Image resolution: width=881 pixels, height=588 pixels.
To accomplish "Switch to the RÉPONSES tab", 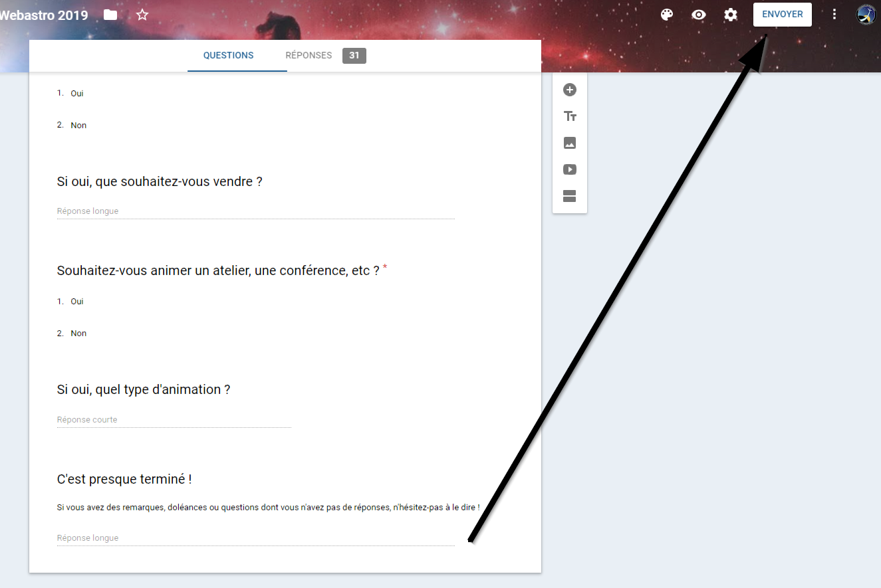I will point(309,56).
